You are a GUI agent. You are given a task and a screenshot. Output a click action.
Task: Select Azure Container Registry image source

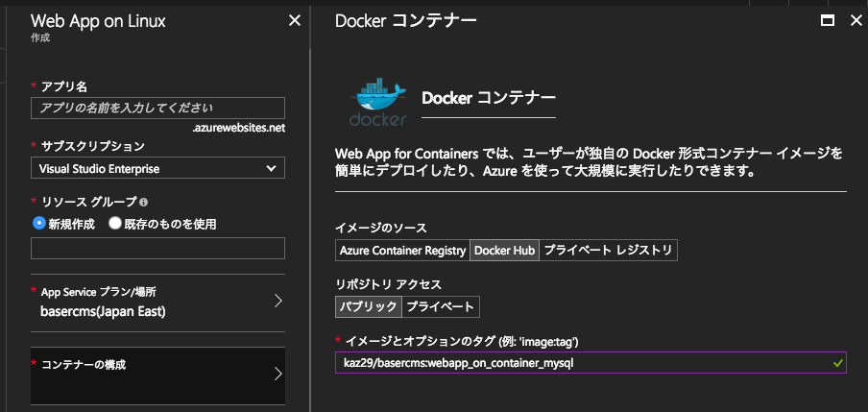coord(402,251)
